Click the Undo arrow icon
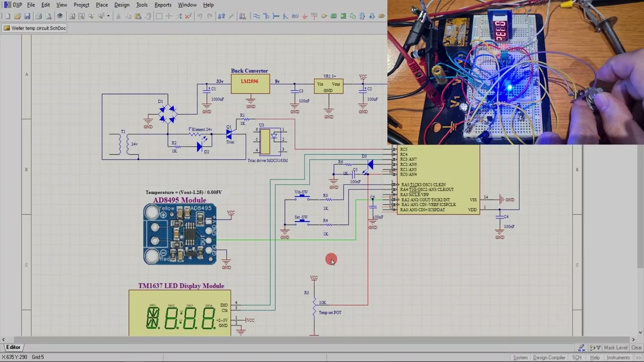This screenshot has width=644, height=362. (200, 16)
